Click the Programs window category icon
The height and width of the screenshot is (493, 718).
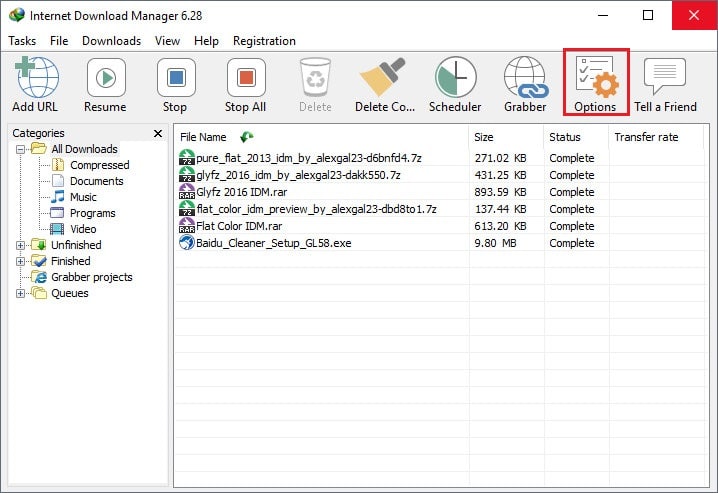(x=57, y=212)
